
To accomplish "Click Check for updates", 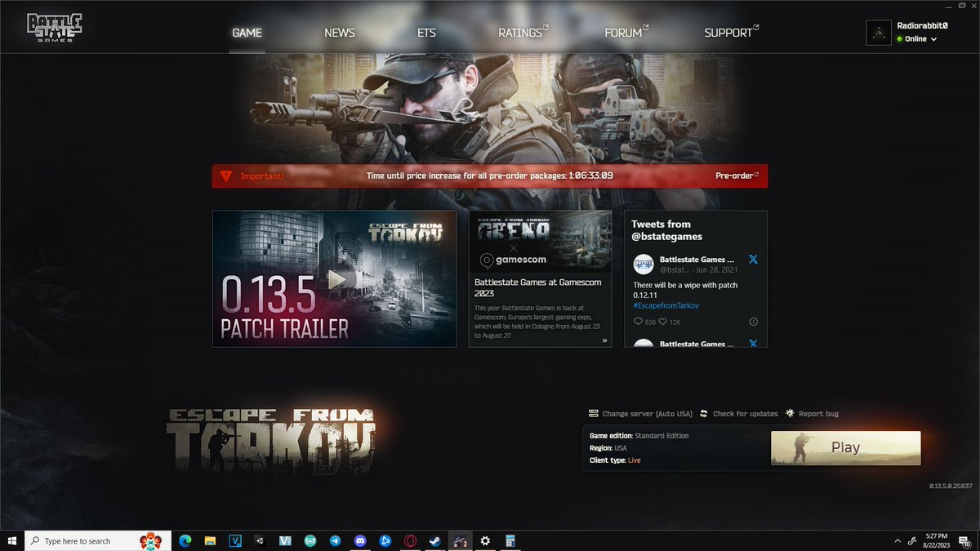I will pos(745,414).
